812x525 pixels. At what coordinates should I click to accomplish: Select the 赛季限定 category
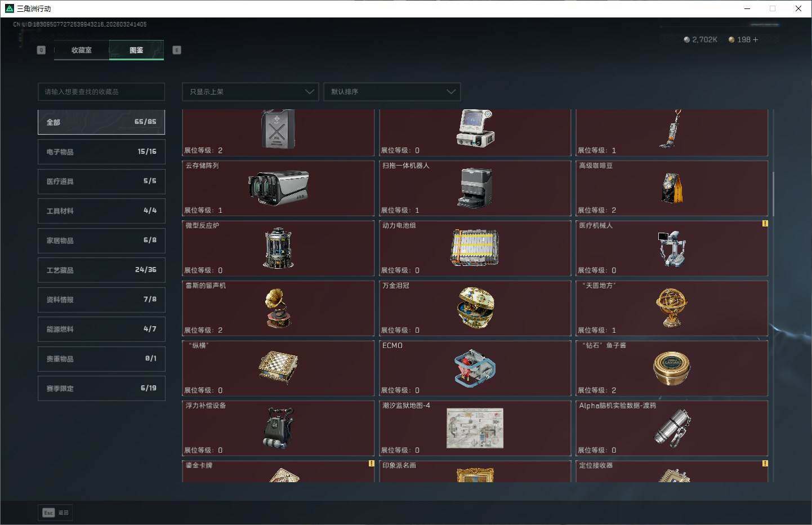(101, 388)
